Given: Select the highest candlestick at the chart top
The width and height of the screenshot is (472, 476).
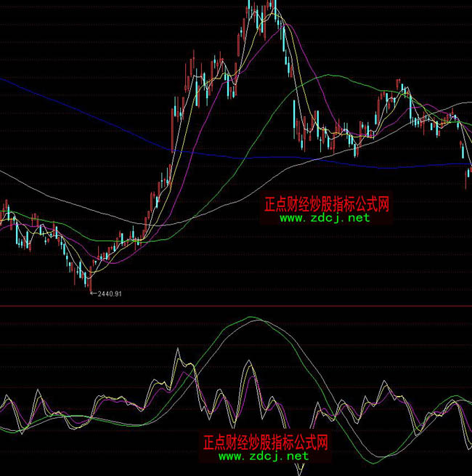Looking at the screenshot, I should coord(274,7).
